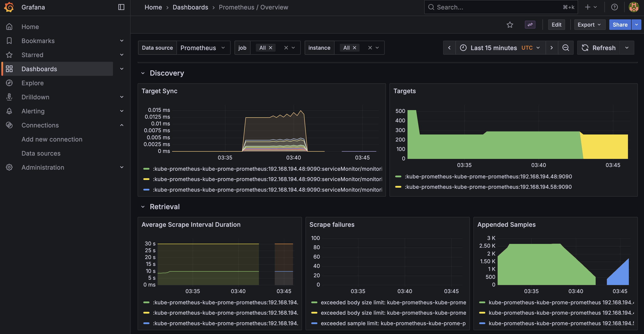Screen dimensions: 644x334
Task: Select Dashboards in the sidebar
Action: (x=39, y=69)
